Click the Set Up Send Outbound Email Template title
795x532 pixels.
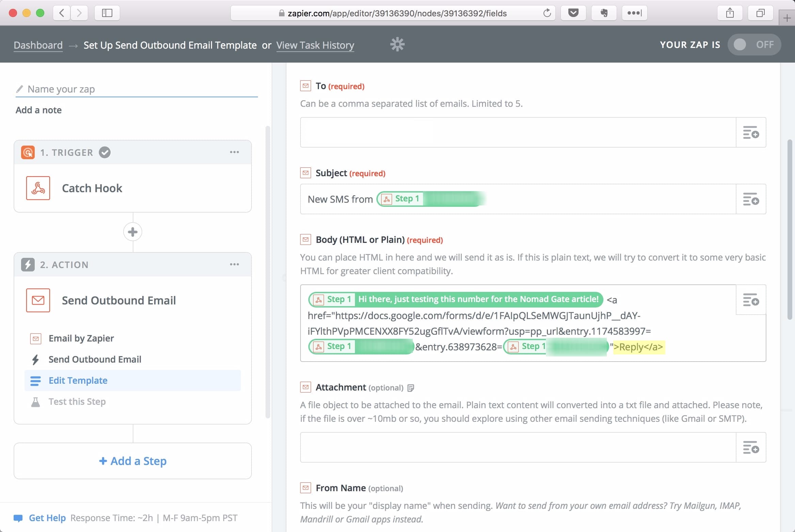click(170, 45)
